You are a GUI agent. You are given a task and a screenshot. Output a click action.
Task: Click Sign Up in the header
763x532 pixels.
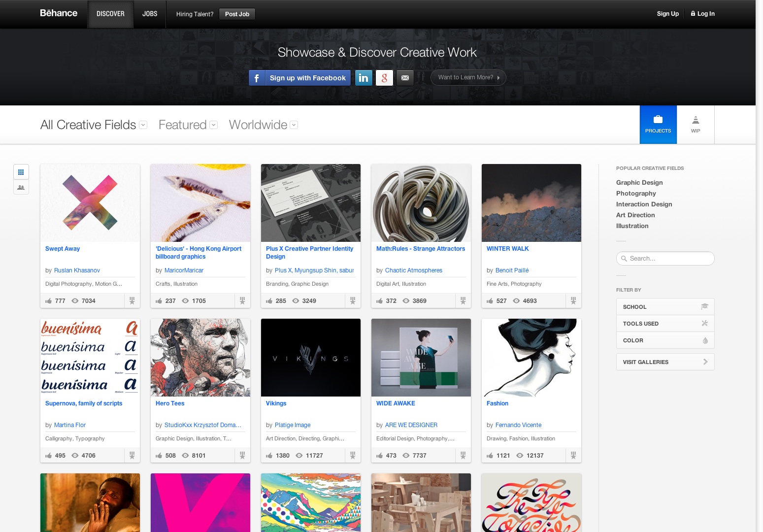pos(667,14)
